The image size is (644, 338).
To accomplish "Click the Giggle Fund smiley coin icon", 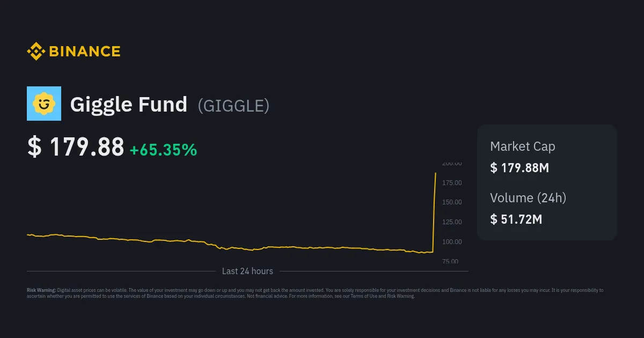I will (44, 104).
